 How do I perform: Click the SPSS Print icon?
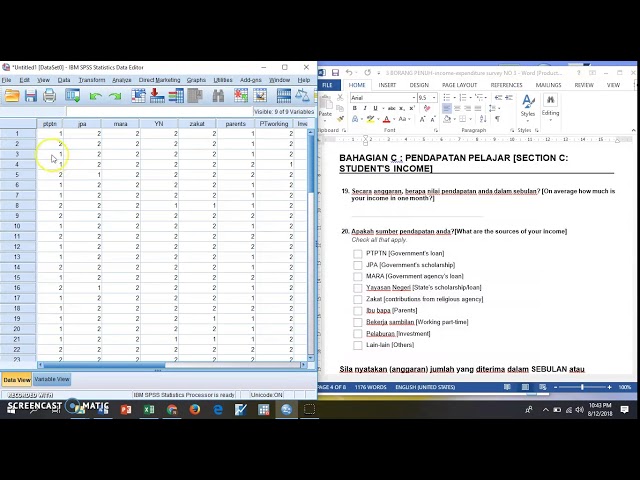click(49, 96)
